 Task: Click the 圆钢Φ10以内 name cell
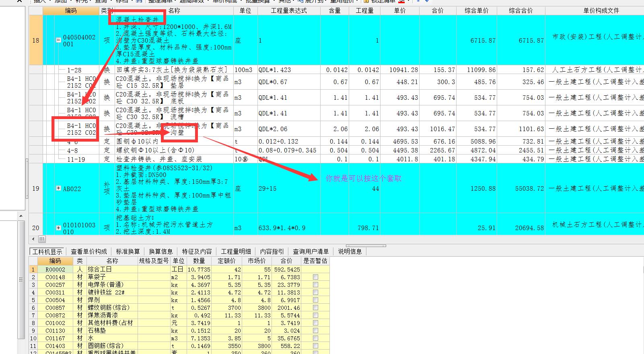[x=174, y=141]
